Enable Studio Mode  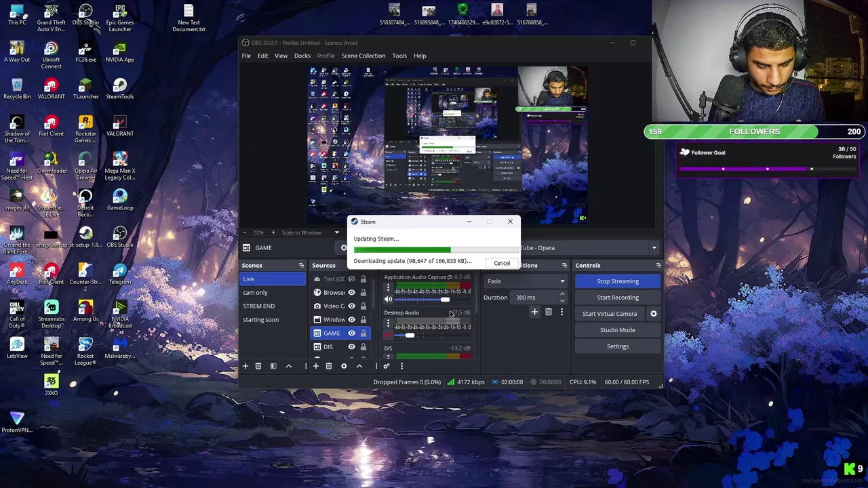coord(618,330)
